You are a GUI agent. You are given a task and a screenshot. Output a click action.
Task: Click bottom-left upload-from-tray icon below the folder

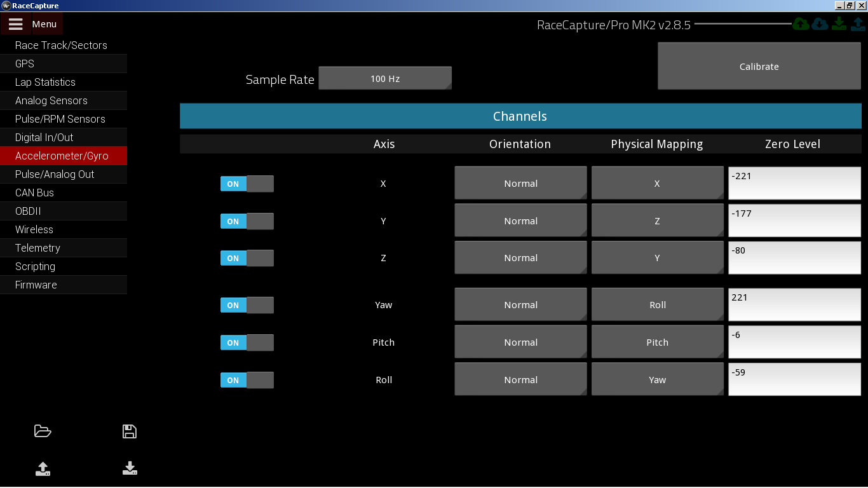point(43,469)
